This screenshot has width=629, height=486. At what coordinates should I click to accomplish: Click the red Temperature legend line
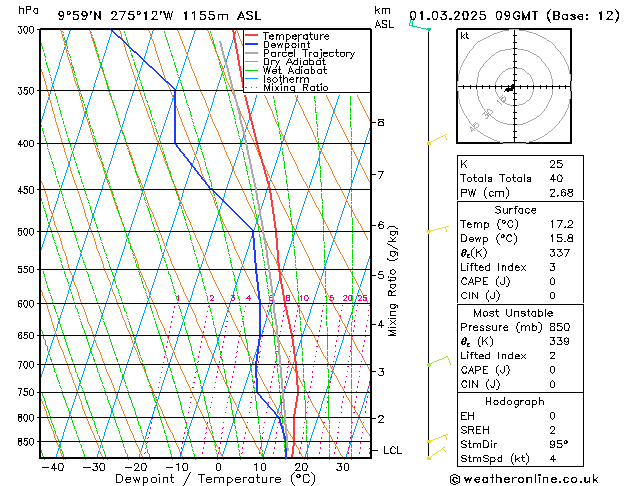click(251, 36)
